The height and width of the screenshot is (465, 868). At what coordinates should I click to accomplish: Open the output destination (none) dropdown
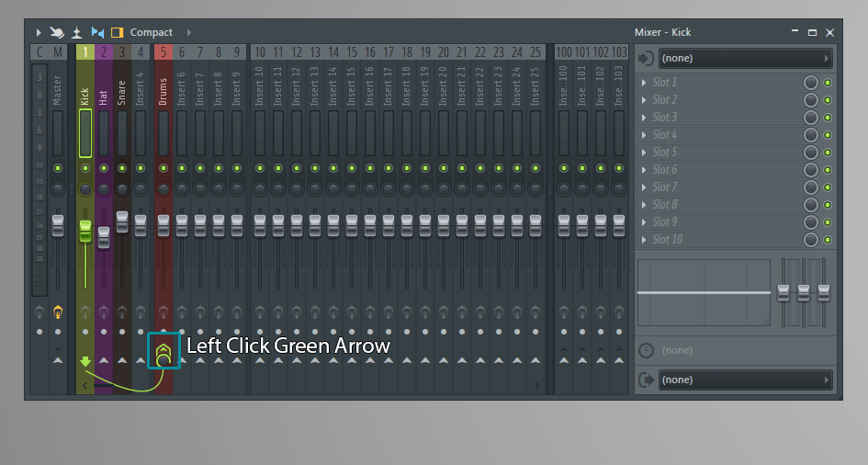click(x=745, y=380)
